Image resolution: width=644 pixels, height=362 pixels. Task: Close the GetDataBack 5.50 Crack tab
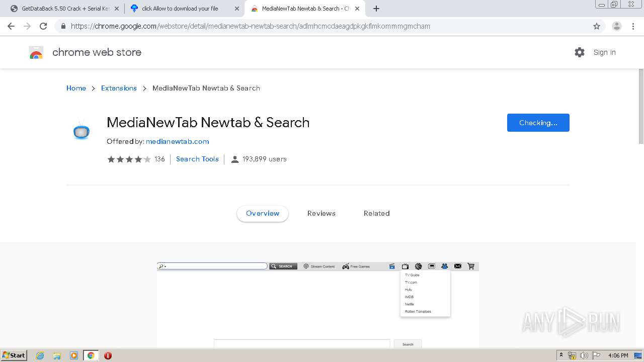[117, 9]
